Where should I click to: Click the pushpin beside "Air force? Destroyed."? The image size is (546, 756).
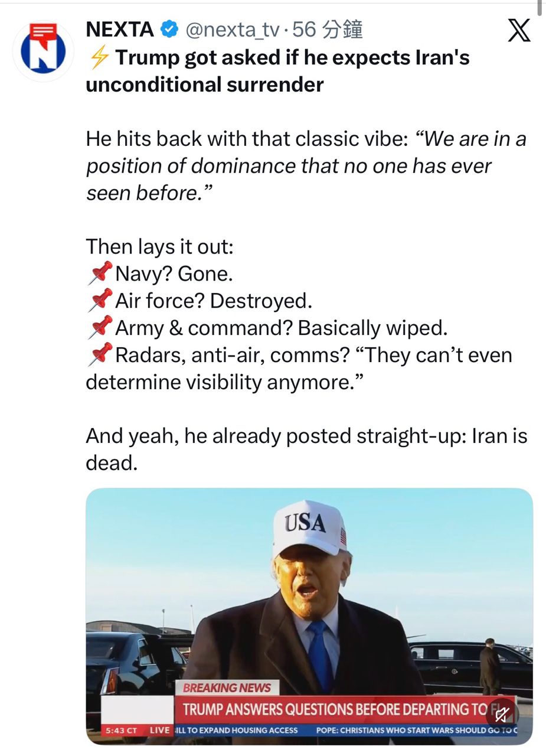[x=100, y=301]
